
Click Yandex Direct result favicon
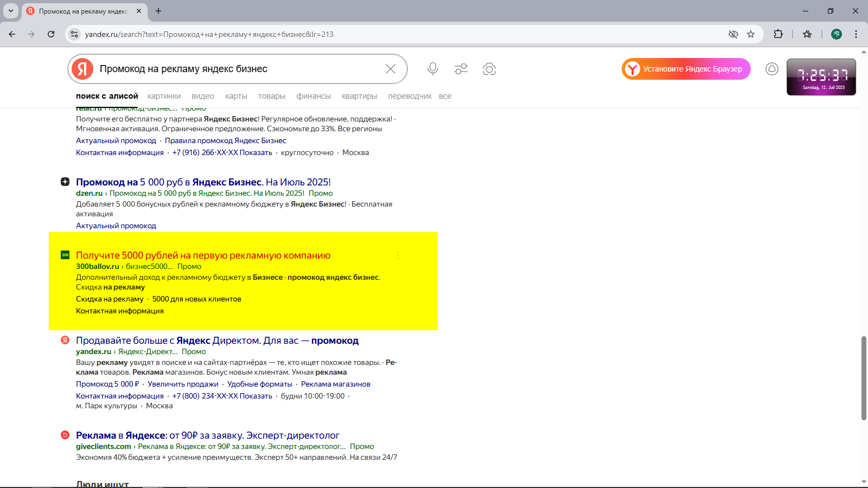[x=65, y=340]
